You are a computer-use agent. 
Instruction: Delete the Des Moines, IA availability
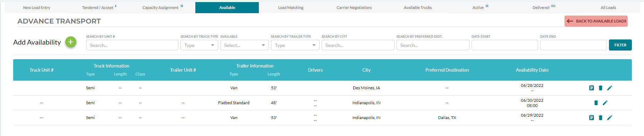click(601, 88)
